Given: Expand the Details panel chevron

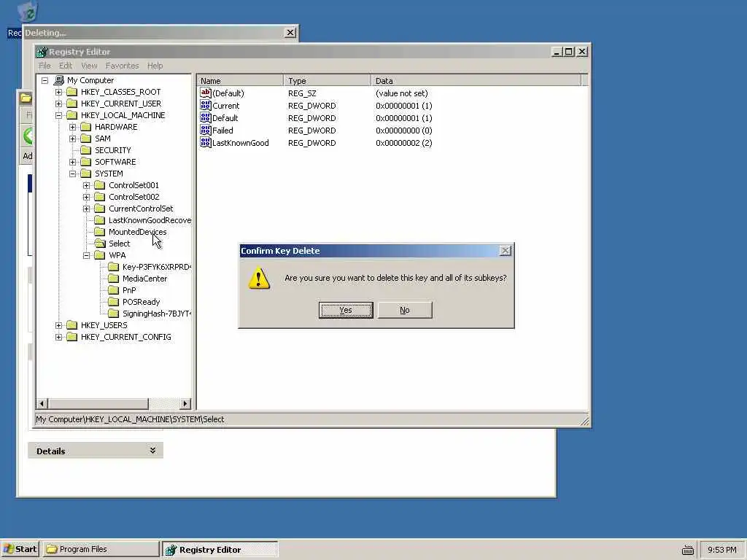Looking at the screenshot, I should (152, 450).
